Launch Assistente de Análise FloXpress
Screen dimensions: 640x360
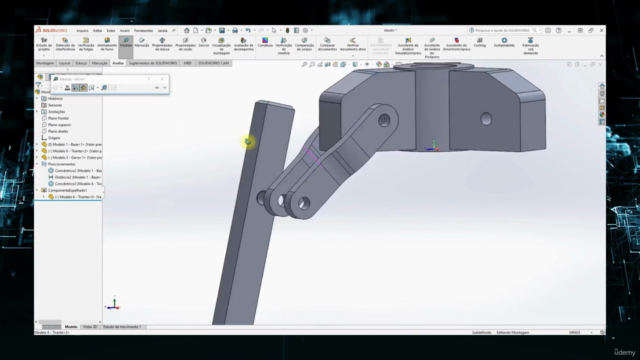[x=432, y=48]
